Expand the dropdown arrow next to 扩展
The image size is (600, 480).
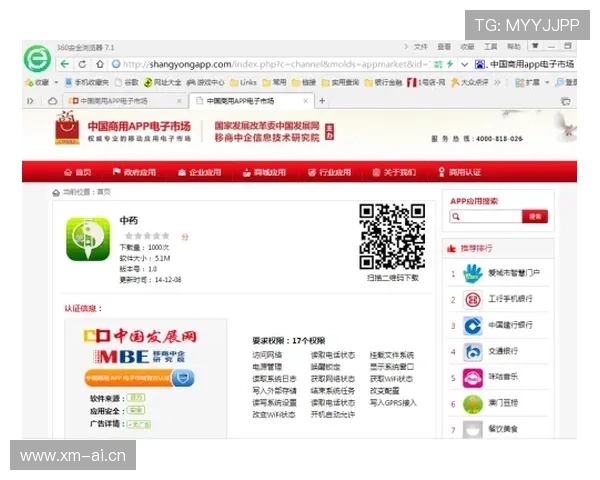click(547, 82)
